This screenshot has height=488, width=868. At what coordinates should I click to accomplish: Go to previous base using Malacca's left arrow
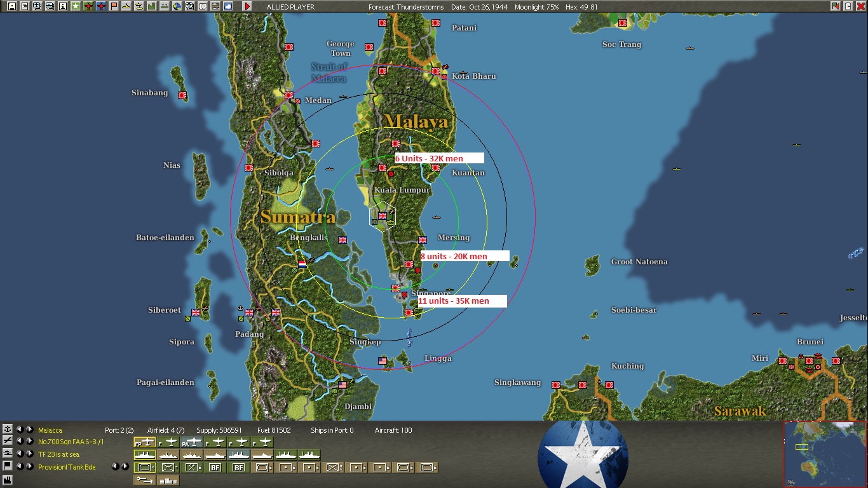pyautogui.click(x=20, y=430)
